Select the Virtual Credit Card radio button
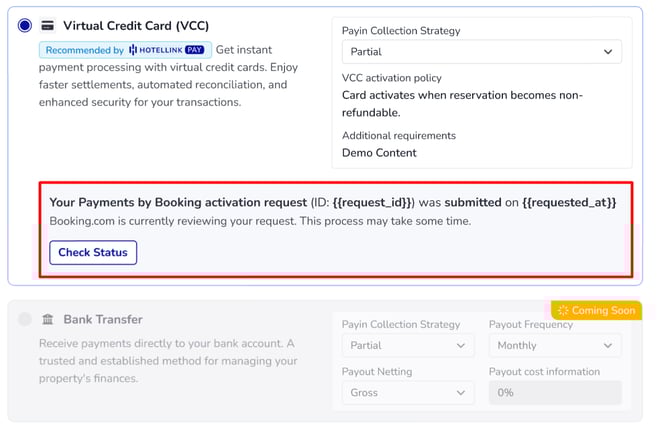 pyautogui.click(x=25, y=25)
